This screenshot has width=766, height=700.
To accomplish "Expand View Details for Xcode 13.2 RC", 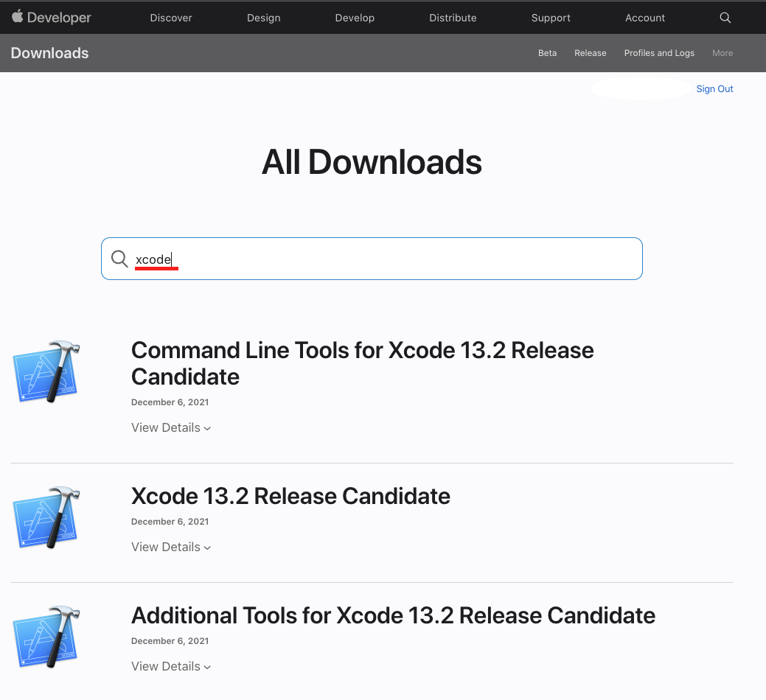I will coord(171,547).
